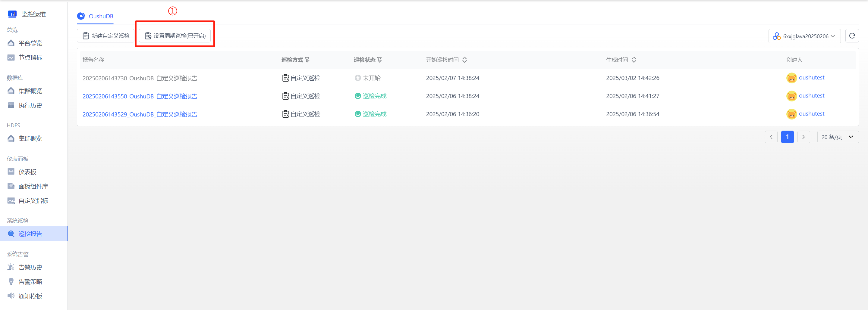Click 未开始 status in first row
This screenshot has height=310, width=868.
368,78
